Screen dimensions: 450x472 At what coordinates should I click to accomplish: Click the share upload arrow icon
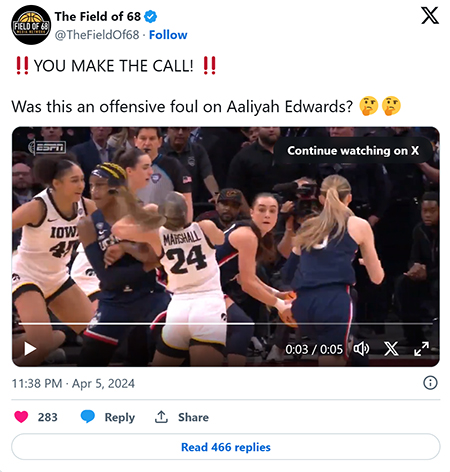click(161, 417)
